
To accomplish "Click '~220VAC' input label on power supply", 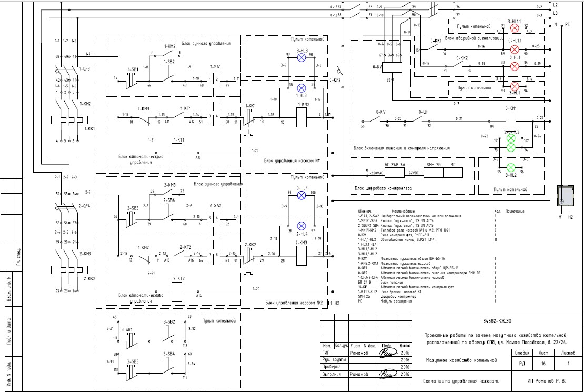I will click(377, 173).
